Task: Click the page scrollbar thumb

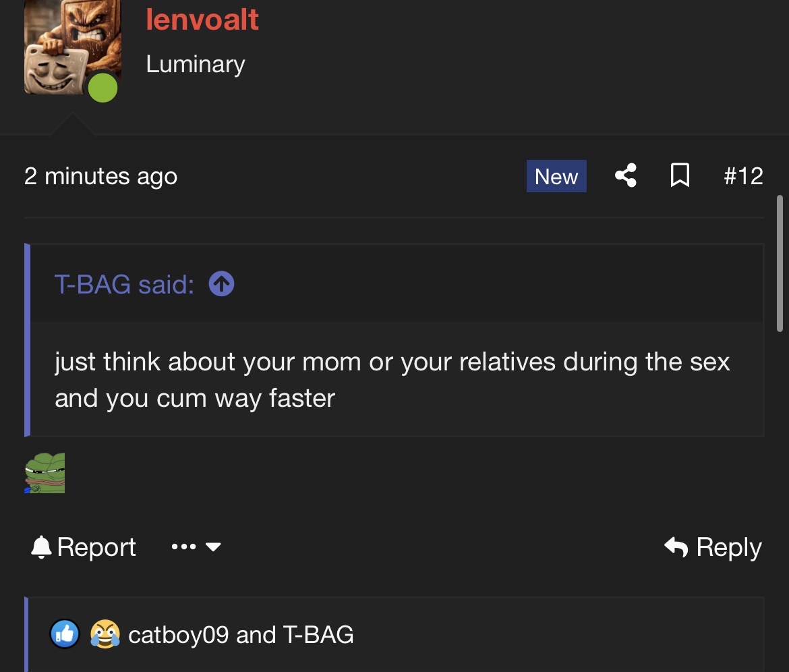Action: click(x=780, y=263)
